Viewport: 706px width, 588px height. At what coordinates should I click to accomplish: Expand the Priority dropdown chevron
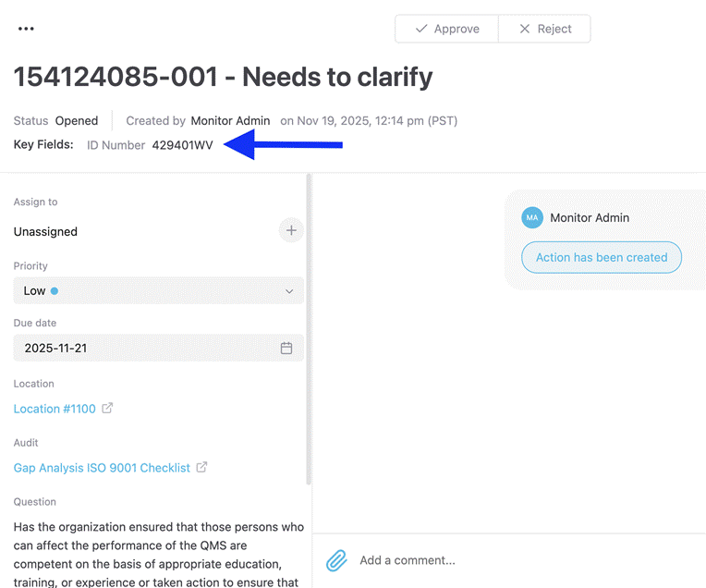point(289,291)
